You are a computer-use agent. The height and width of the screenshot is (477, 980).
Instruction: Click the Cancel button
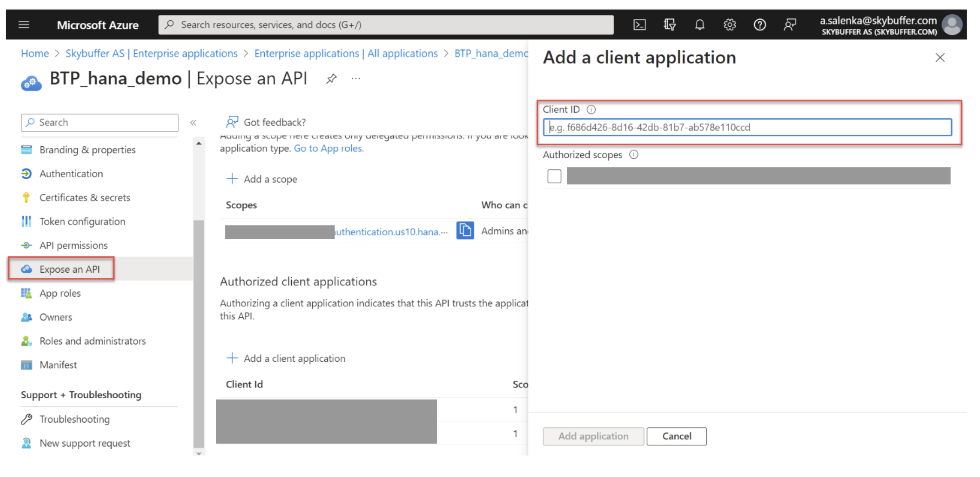(x=676, y=436)
